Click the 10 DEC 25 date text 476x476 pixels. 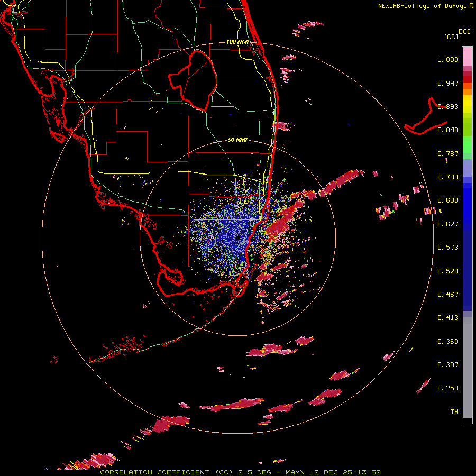[331, 472]
